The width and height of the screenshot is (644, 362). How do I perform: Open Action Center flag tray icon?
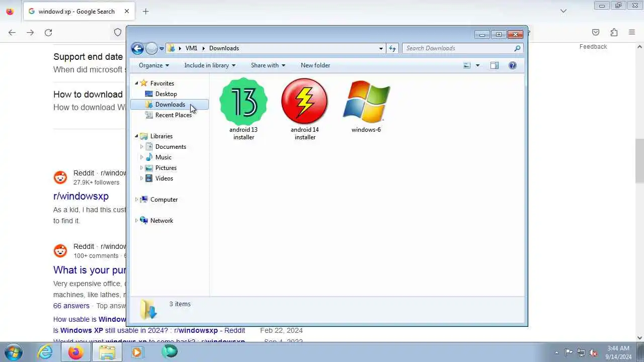pyautogui.click(x=569, y=353)
